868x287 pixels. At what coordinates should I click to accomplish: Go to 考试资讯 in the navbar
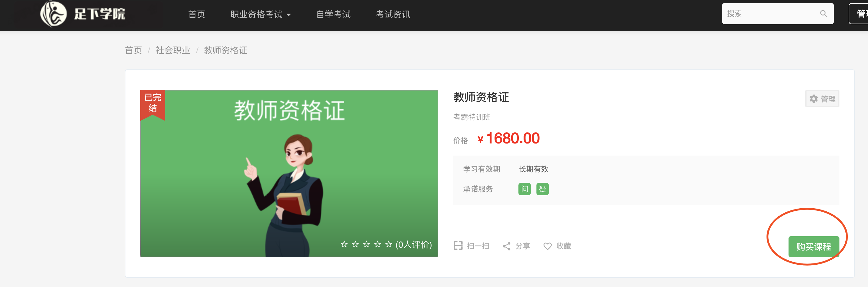pos(392,14)
